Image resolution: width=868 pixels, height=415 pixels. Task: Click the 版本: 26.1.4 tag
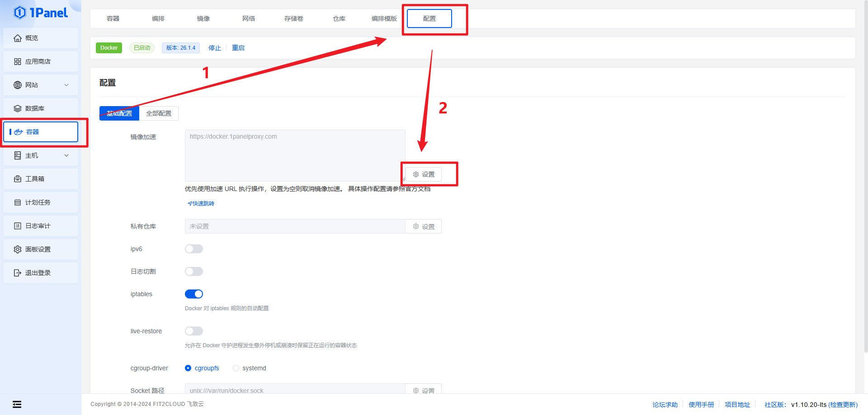coord(181,48)
